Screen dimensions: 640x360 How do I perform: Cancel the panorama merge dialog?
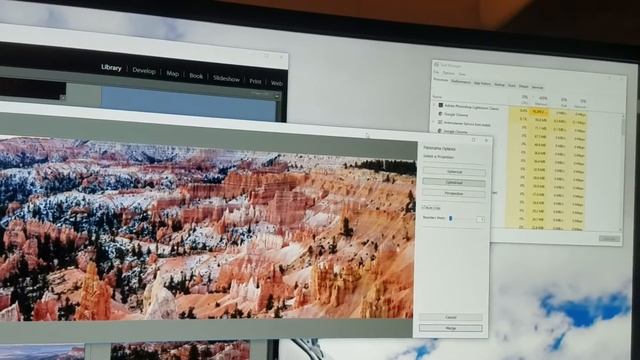point(451,317)
